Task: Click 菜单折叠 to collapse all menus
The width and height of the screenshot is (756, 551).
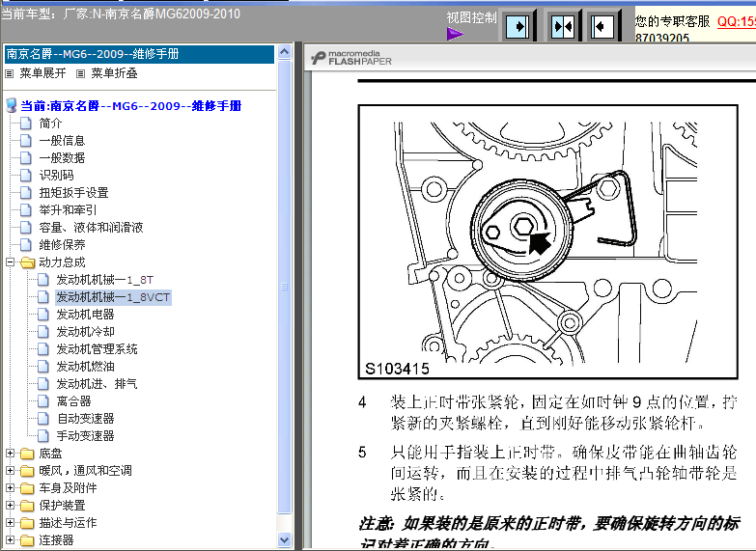Action: click(x=114, y=73)
